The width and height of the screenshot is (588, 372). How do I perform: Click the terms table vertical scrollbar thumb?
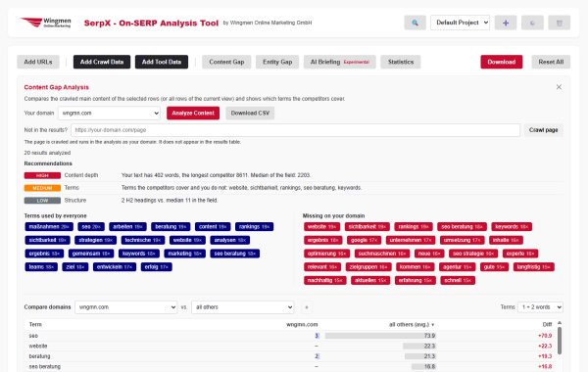[x=560, y=341]
